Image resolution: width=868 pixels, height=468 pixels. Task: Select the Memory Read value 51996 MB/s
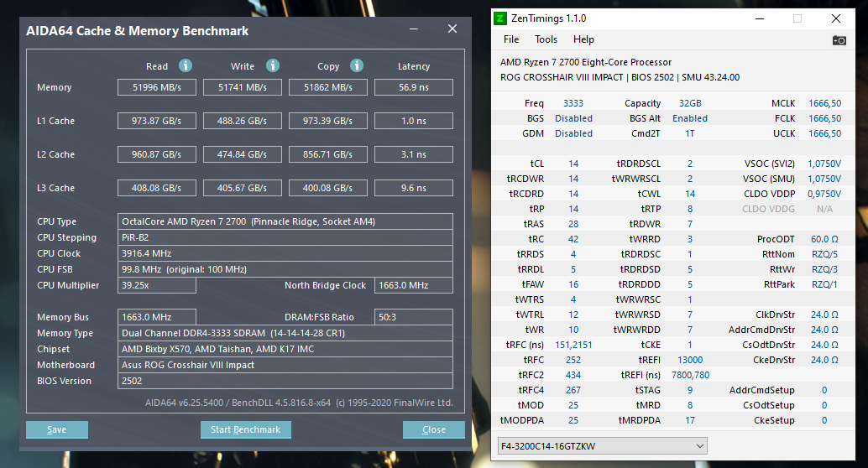[157, 87]
